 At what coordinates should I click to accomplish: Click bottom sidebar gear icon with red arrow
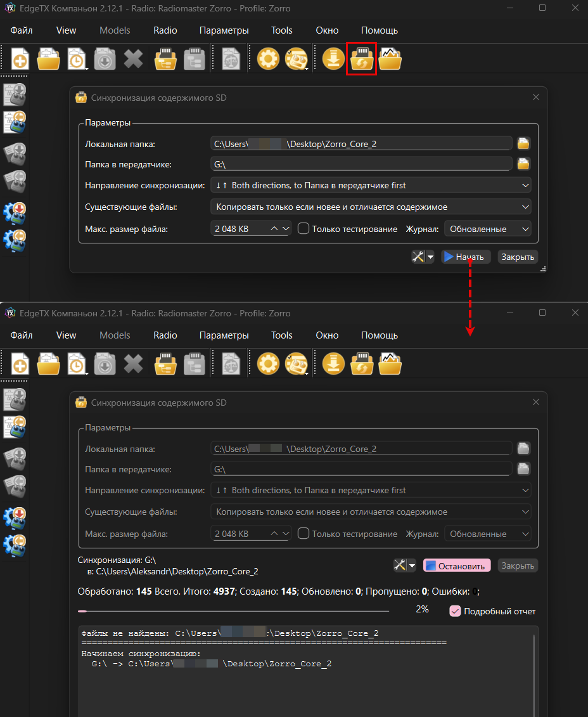click(x=15, y=519)
